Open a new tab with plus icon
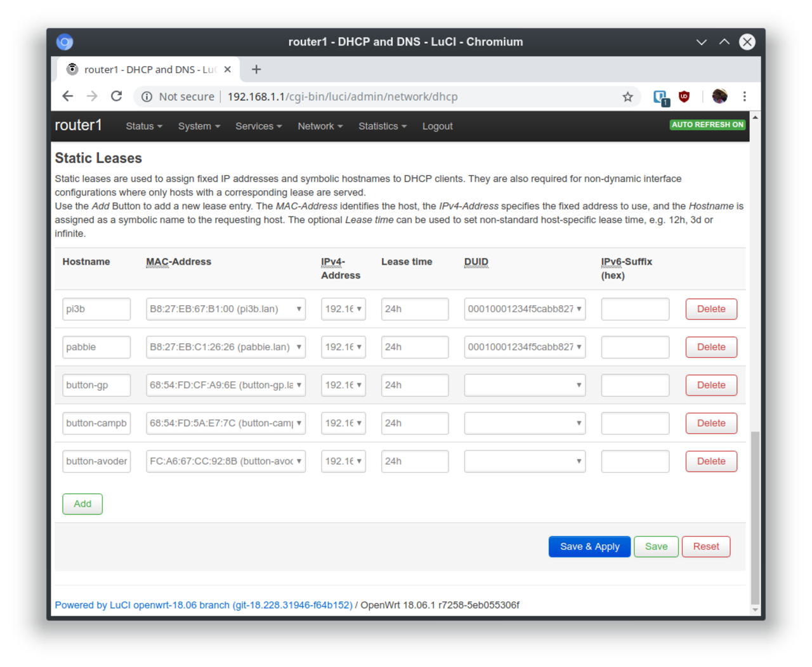The width and height of the screenshot is (812, 667). click(x=256, y=69)
